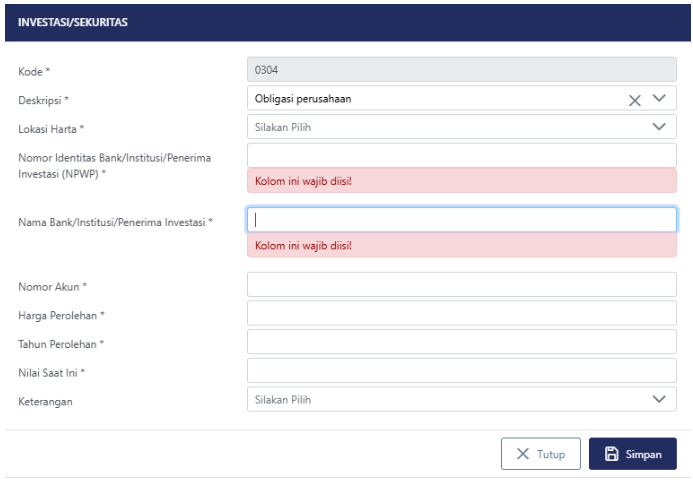
Task: Click the error message below NPWP field
Action: [x=304, y=181]
